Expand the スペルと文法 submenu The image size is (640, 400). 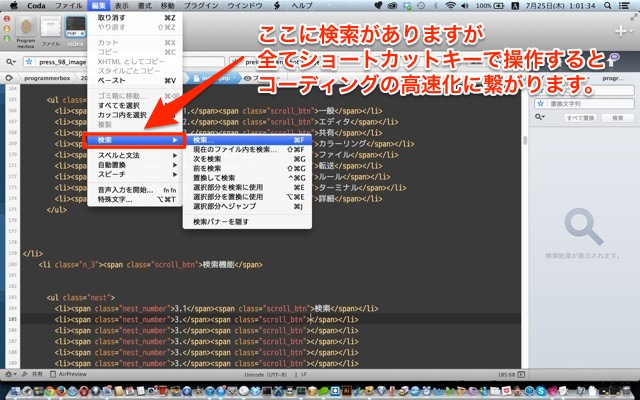[x=135, y=155]
